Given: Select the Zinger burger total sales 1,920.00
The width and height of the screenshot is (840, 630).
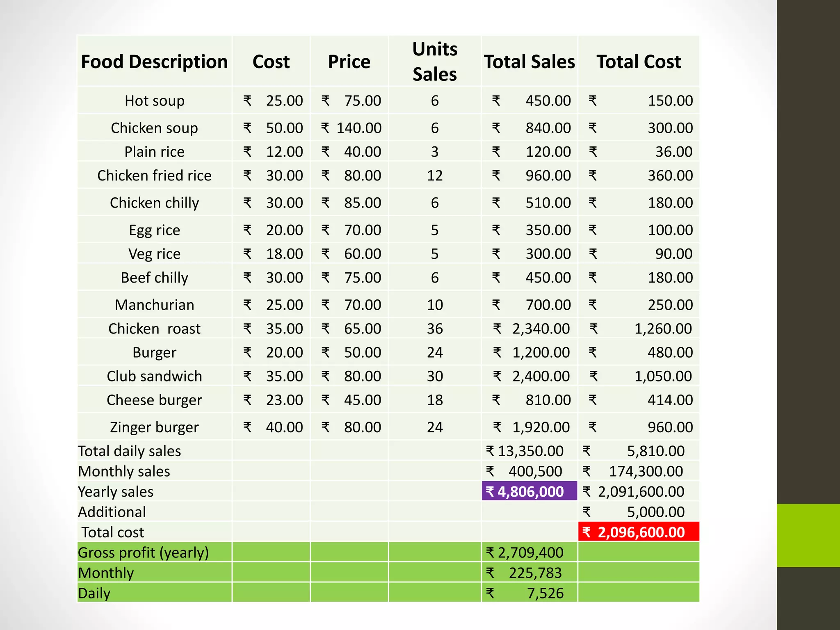Looking at the screenshot, I should [541, 427].
